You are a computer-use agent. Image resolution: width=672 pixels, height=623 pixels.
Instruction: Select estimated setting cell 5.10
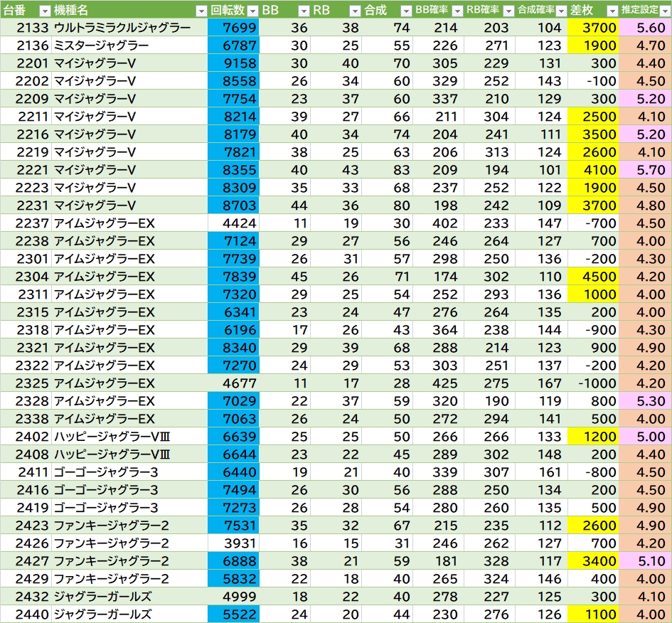(645, 561)
